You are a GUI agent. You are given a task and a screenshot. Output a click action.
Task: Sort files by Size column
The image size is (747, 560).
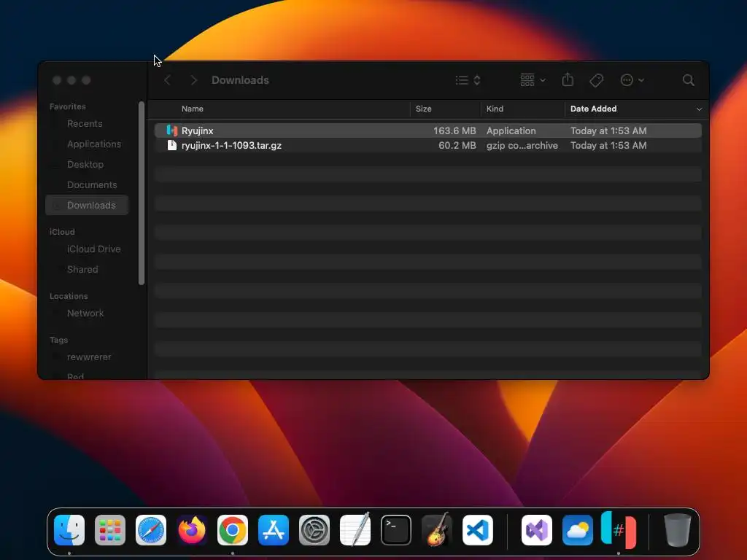point(424,109)
